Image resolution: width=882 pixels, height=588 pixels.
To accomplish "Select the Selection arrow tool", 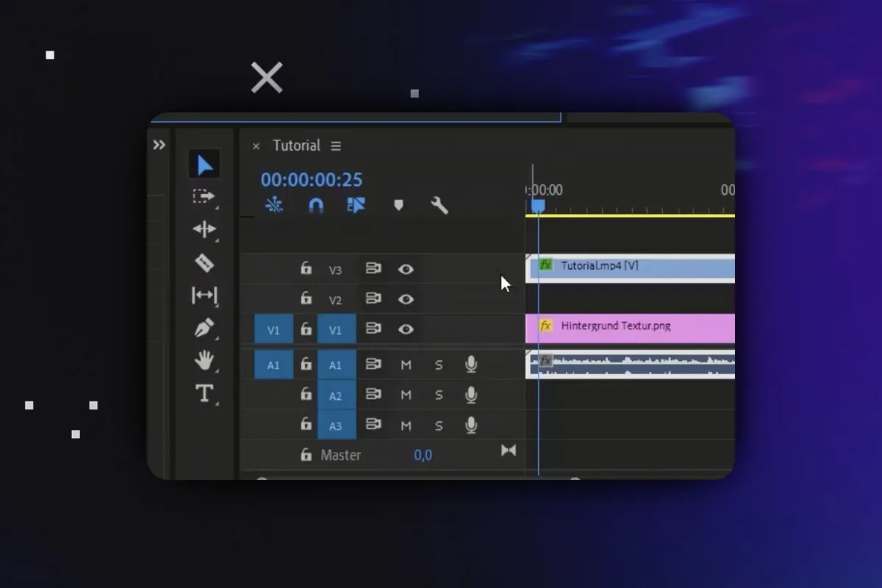I will coord(204,165).
